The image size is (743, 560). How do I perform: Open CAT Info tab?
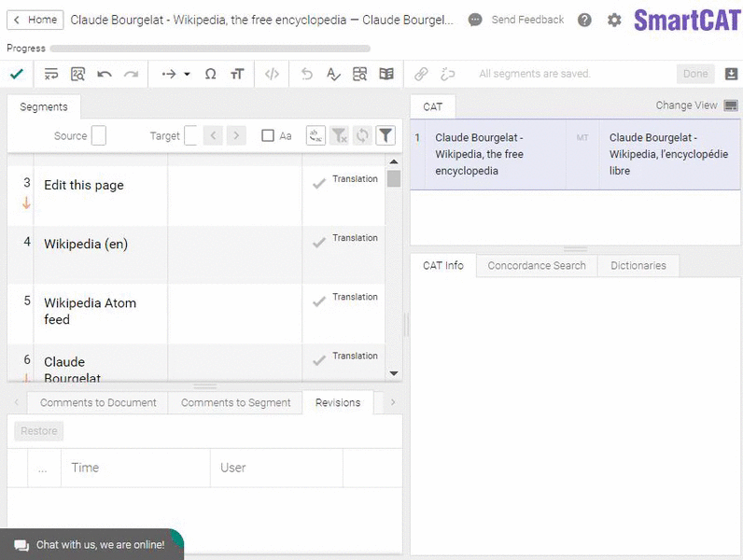click(443, 266)
